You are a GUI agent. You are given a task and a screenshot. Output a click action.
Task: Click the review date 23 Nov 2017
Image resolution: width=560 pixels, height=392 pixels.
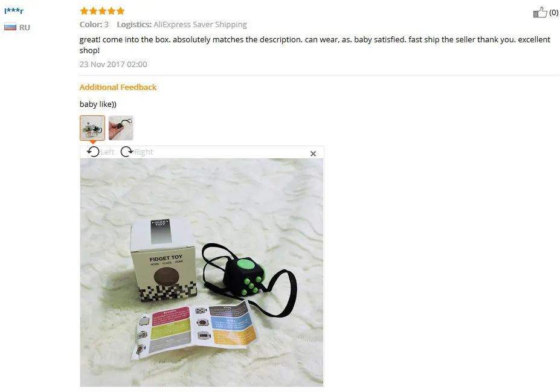[x=113, y=64]
